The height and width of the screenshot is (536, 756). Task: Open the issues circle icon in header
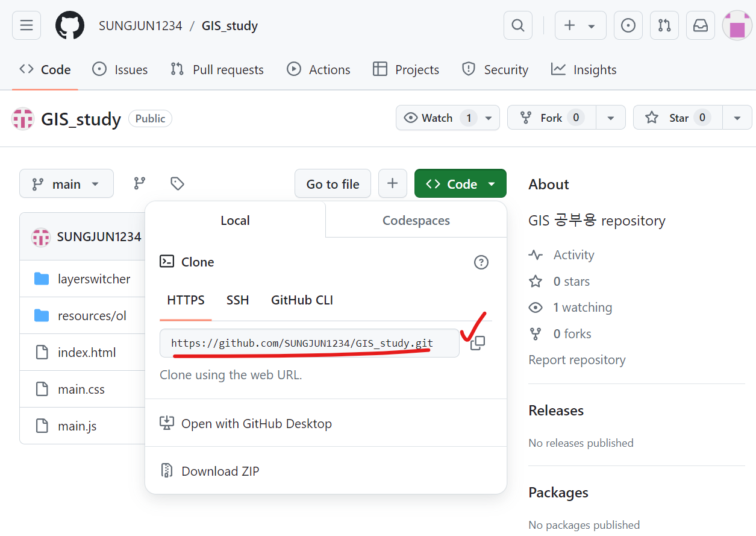point(628,25)
